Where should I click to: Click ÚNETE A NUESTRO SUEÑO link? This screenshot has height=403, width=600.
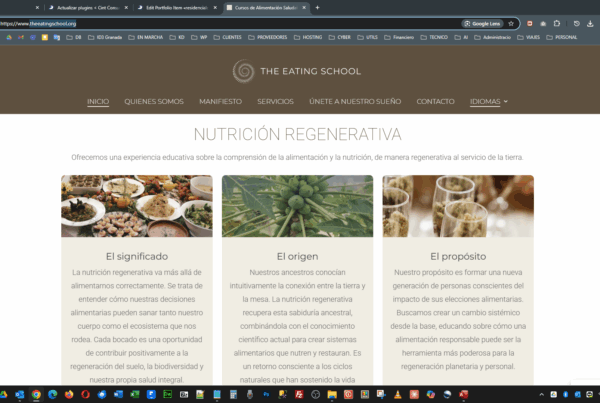click(x=355, y=101)
